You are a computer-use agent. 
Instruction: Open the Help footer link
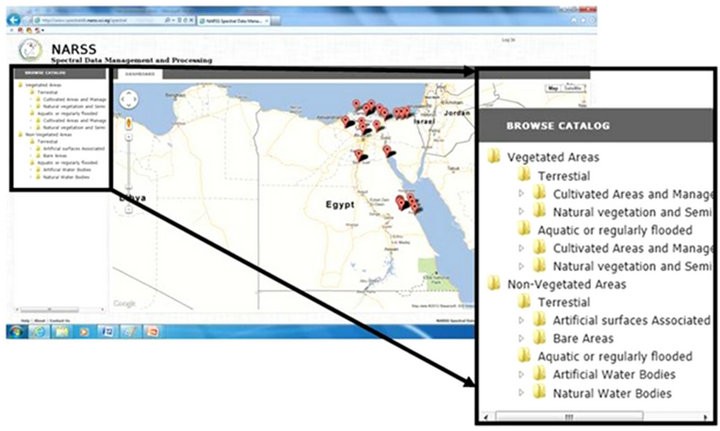point(25,321)
